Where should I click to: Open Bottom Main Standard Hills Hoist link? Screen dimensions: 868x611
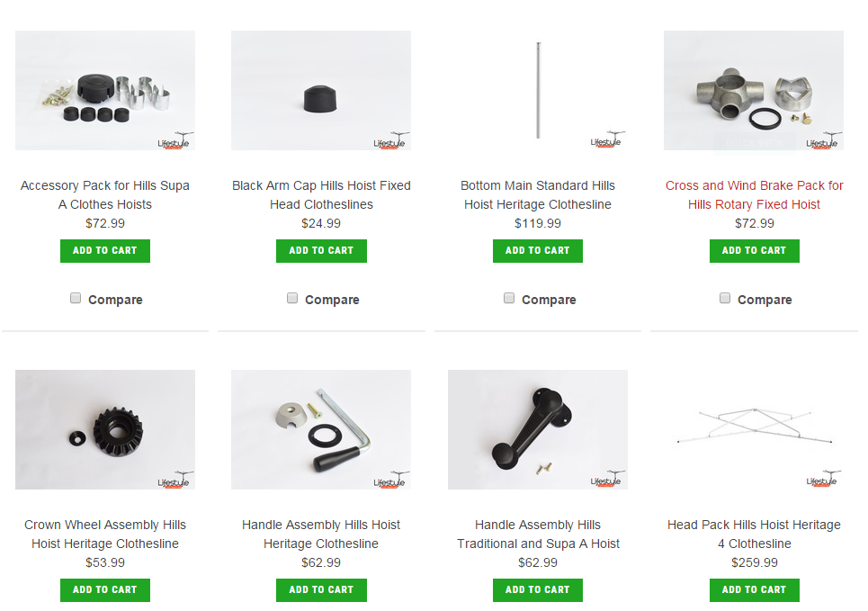tap(538, 195)
